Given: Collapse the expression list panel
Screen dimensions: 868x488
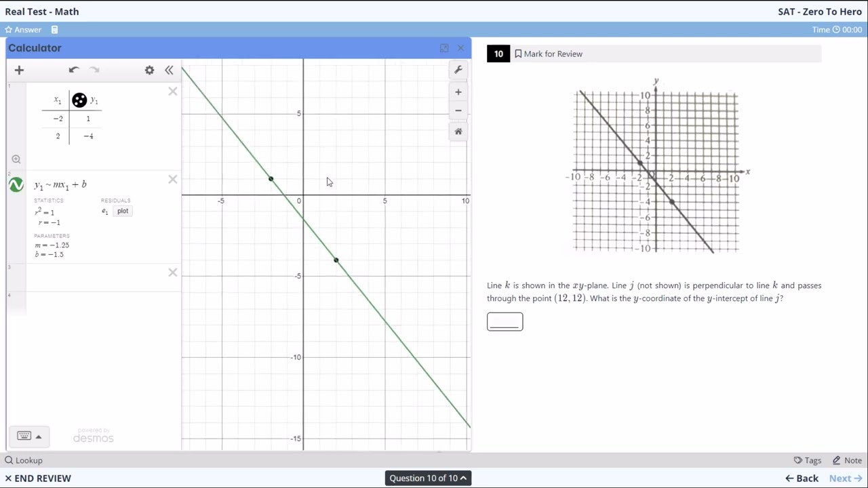Looking at the screenshot, I should click(169, 70).
